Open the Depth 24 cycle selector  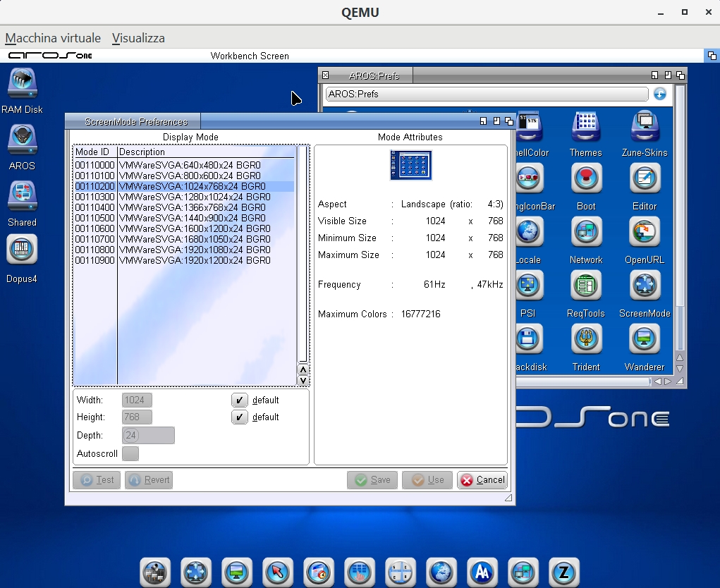click(148, 436)
